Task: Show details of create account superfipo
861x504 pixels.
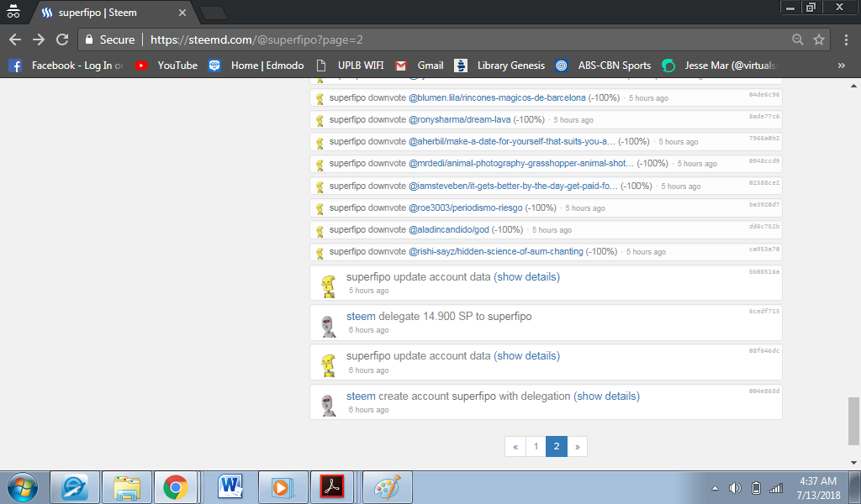Action: 607,396
